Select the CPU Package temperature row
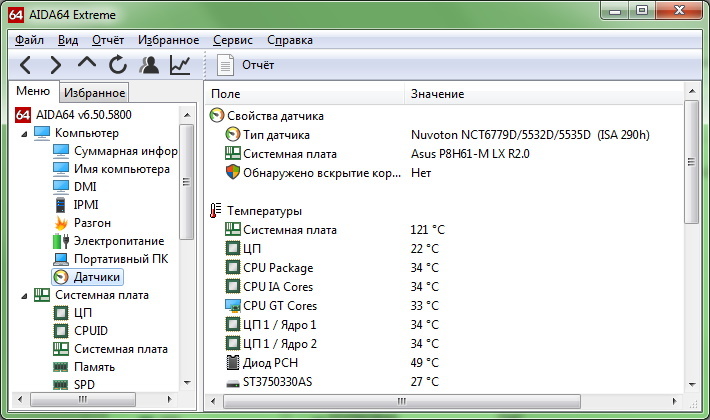710x420 pixels. (x=446, y=268)
